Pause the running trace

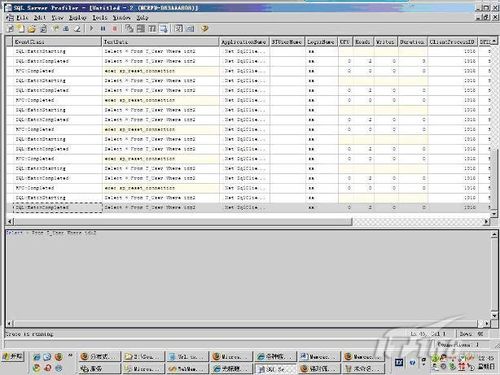pyautogui.click(x=103, y=29)
